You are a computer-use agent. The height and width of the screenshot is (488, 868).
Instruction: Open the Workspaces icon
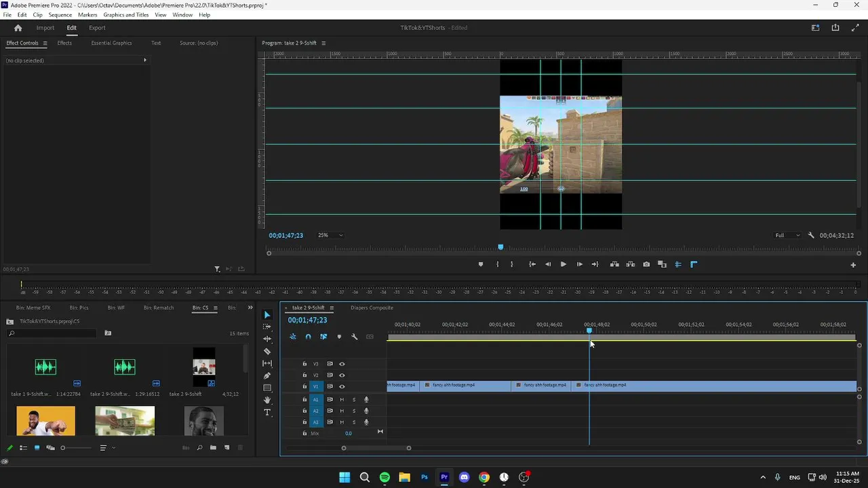point(816,28)
